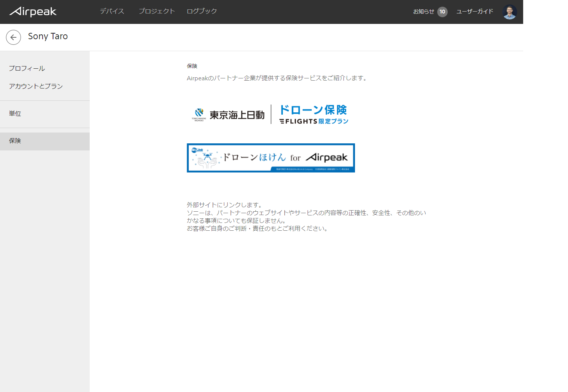568x392 pixels.
Task: Open the プロジェクト menu
Action: pyautogui.click(x=157, y=11)
